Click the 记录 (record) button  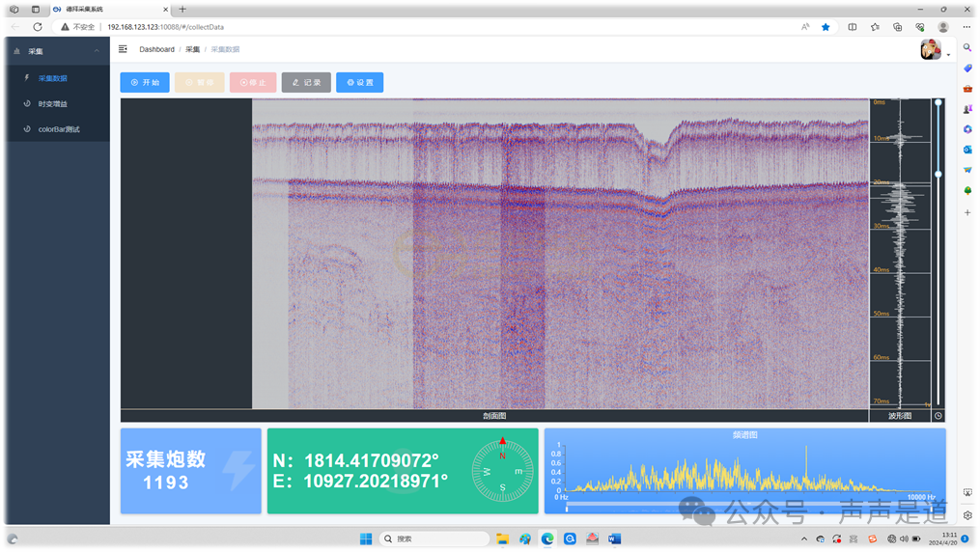tap(306, 82)
